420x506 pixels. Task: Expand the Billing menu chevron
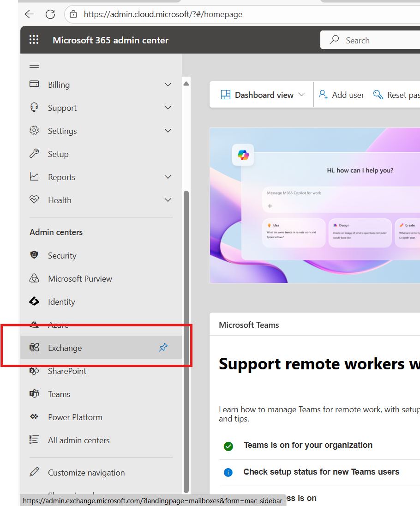[168, 84]
